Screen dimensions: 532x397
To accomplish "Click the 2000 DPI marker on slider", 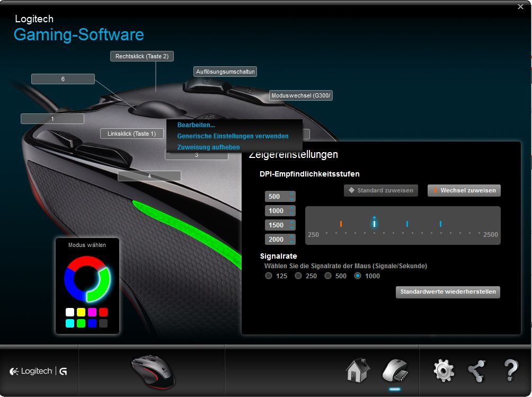I will [440, 224].
